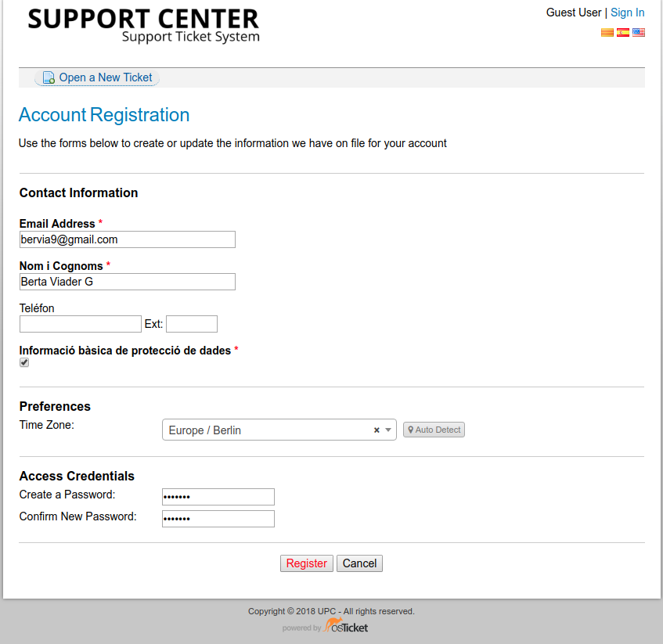Image resolution: width=663 pixels, height=644 pixels.
Task: Open a New Ticket from the navigation bar
Action: [105, 77]
